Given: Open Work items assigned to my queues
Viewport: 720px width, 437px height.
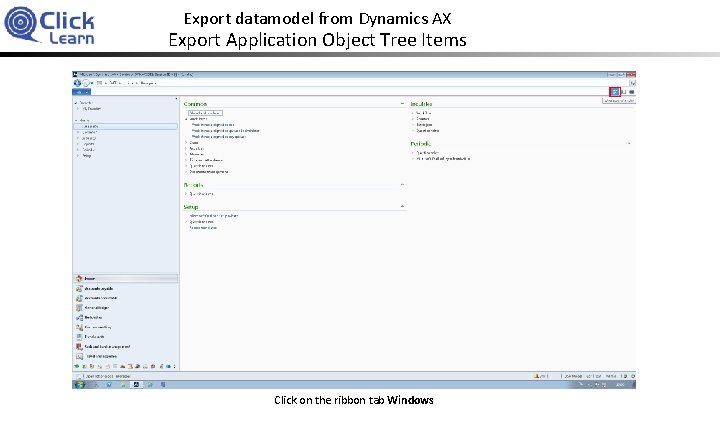Looking at the screenshot, I should coord(219,137).
